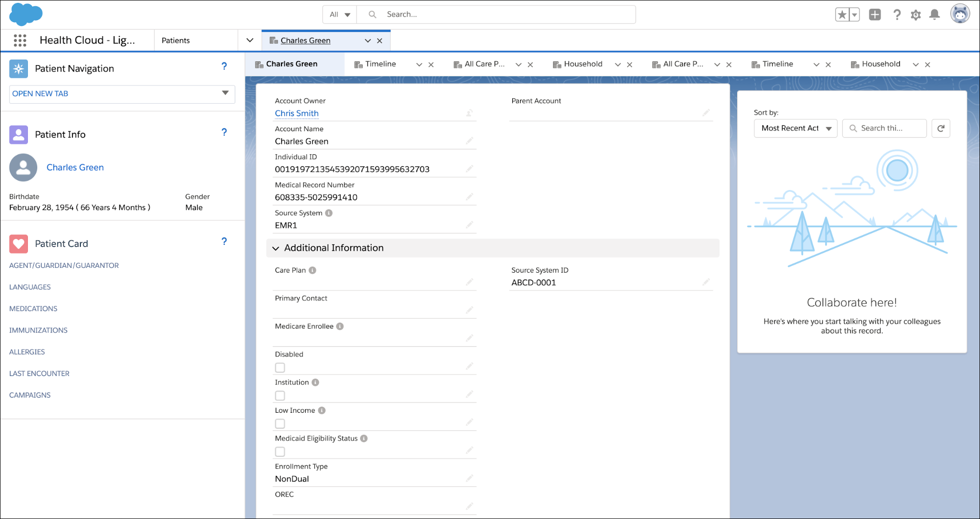
Task: Click the user profile avatar
Action: pyautogui.click(x=959, y=14)
